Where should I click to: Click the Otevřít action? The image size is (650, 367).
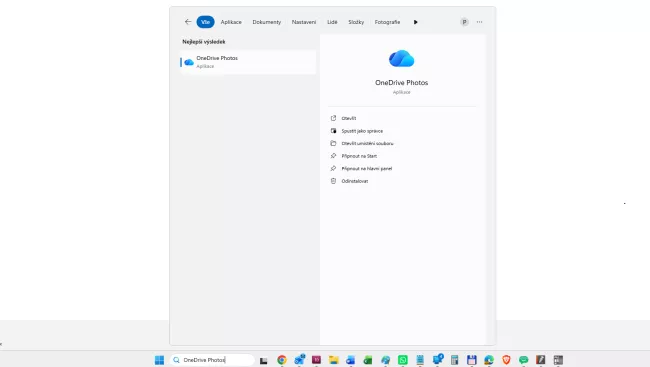349,118
